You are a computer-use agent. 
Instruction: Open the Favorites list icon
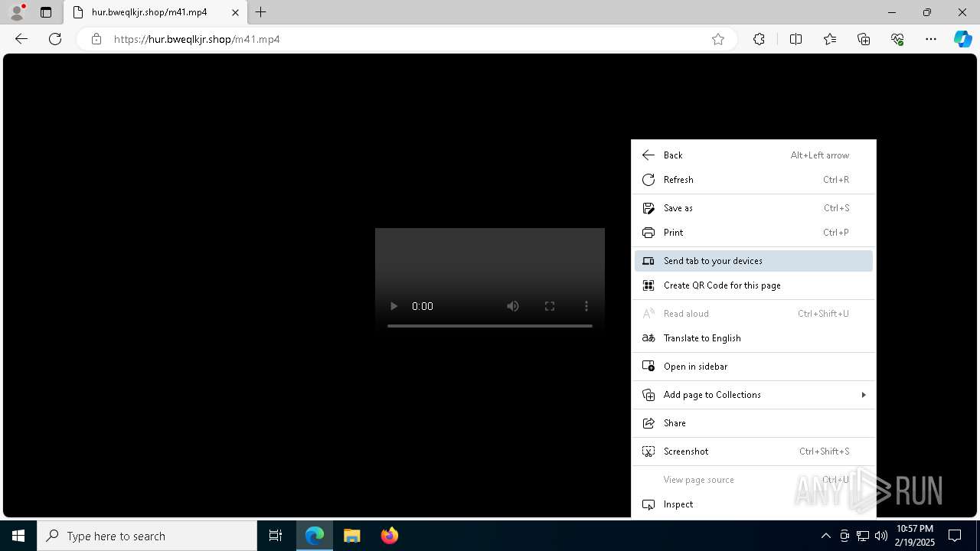830,39
